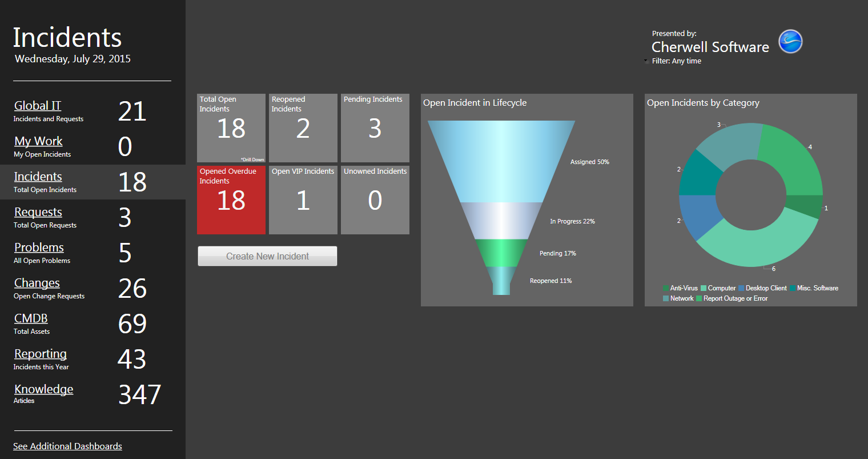Click the Changes count 26
The height and width of the screenshot is (459, 868).
[132, 288]
